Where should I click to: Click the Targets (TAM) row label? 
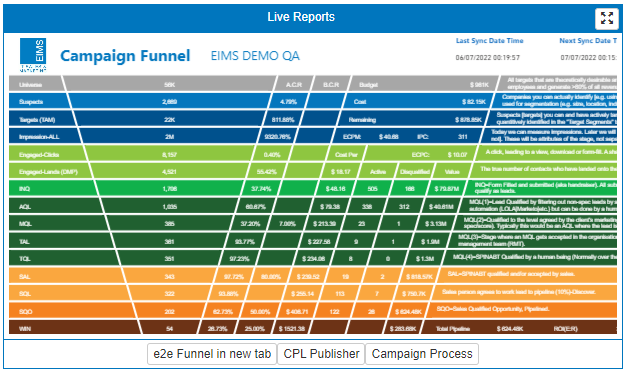pos(37,120)
